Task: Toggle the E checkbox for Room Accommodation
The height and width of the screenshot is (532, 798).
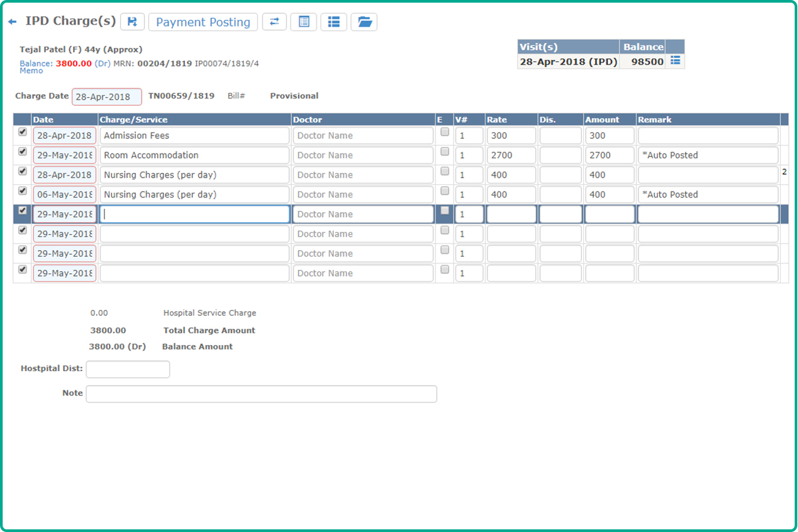Action: coord(445,152)
